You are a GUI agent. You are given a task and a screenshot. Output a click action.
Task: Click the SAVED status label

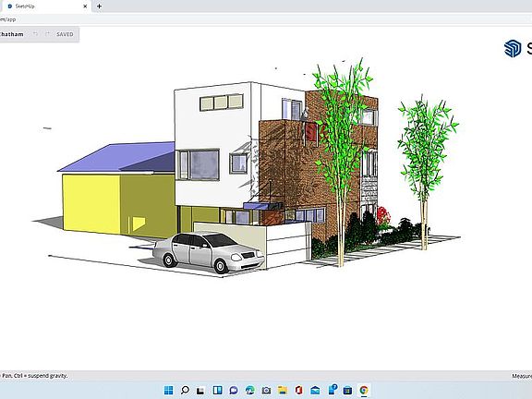(x=65, y=34)
